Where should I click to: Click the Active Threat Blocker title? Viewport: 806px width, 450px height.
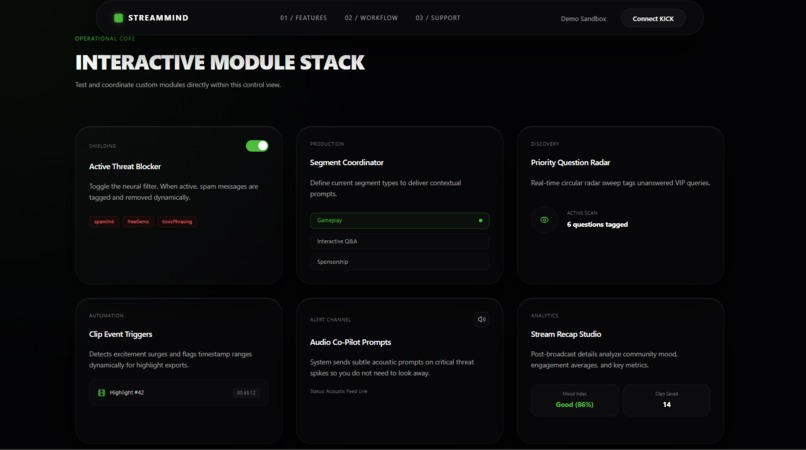tap(125, 167)
